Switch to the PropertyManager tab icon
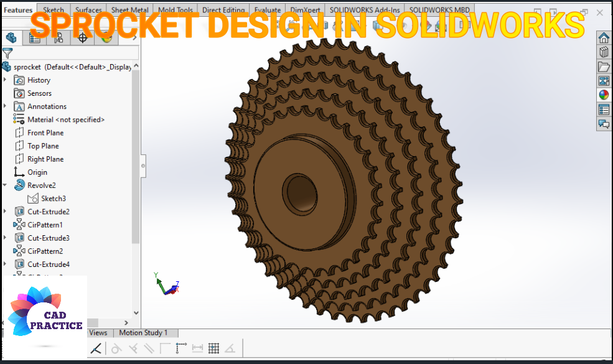This screenshot has height=364, width=613. click(34, 38)
